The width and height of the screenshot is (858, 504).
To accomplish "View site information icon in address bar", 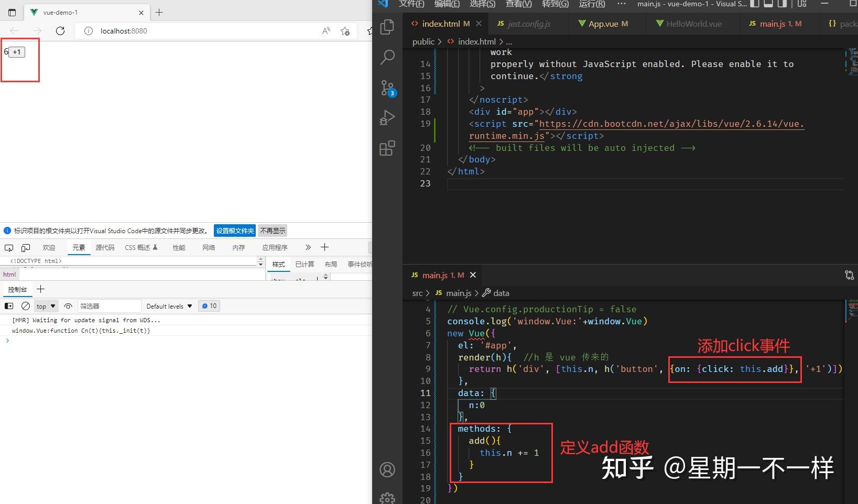I will pos(89,31).
